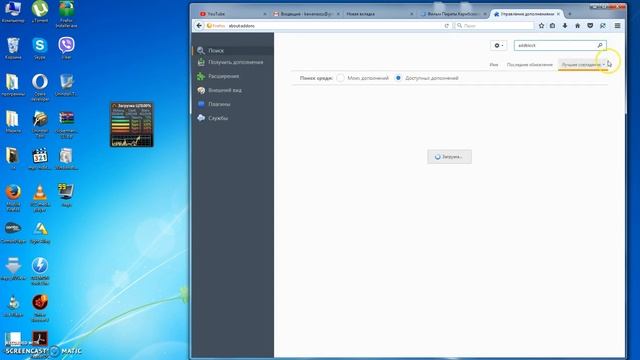Screen dimensions: 640x360
Task: Select the Available Add-ons radio option
Action: coord(398,78)
